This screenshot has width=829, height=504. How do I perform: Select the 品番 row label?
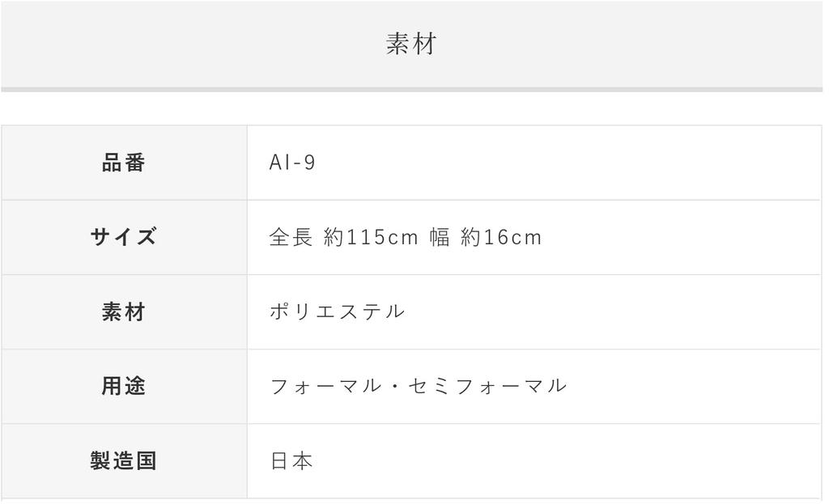(124, 163)
